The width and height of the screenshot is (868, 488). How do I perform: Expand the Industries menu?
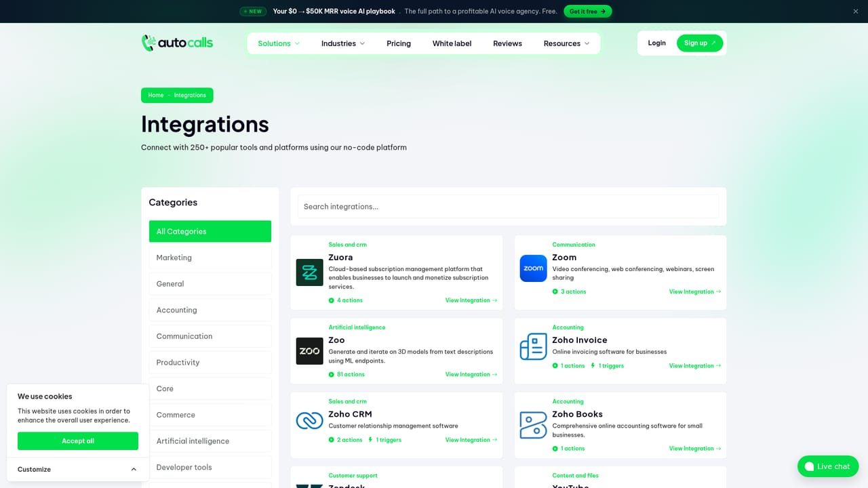click(x=343, y=43)
